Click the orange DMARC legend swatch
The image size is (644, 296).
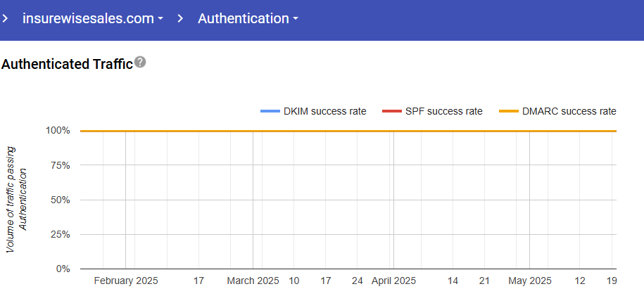[508, 111]
